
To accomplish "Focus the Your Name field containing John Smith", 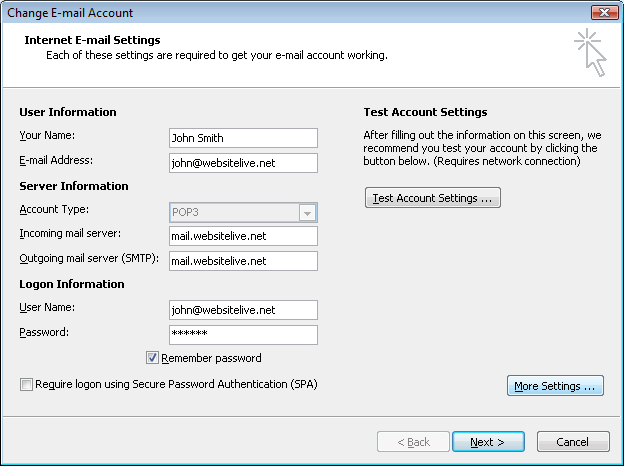I will pyautogui.click(x=243, y=138).
